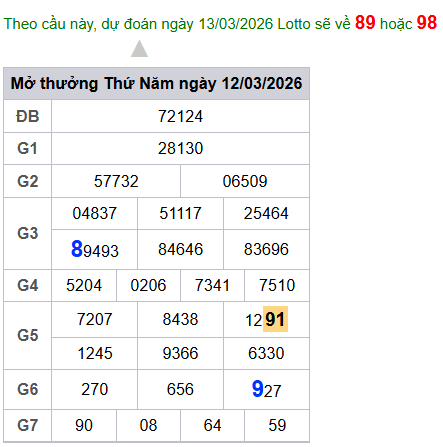The width and height of the screenshot is (443, 447).
Task: Select the G1 prize number 28130
Action: 180,148
